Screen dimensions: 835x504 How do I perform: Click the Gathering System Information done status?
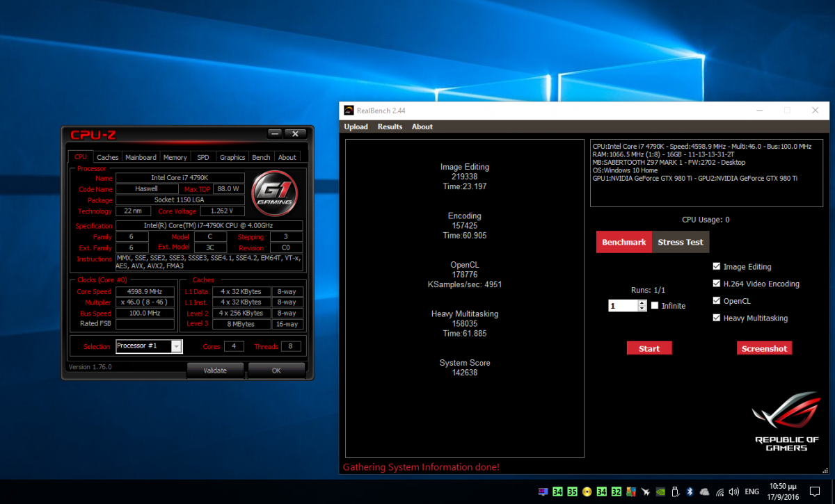[x=421, y=467]
